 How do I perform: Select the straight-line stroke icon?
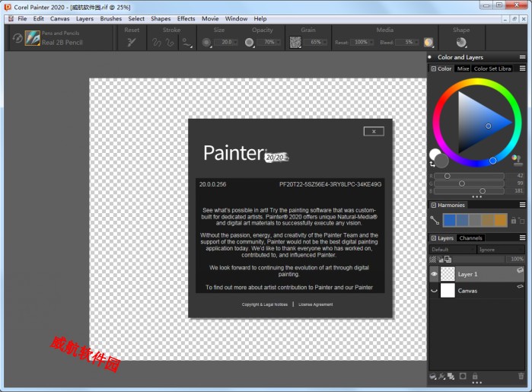pos(170,42)
